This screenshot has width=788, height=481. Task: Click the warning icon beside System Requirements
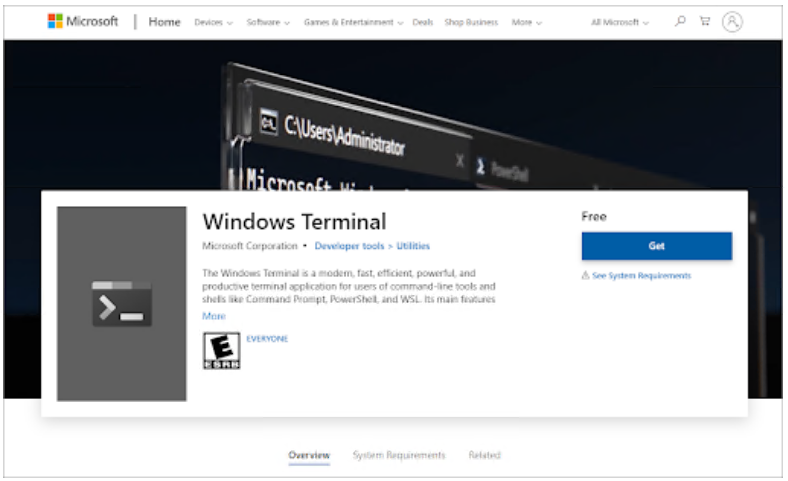[585, 276]
